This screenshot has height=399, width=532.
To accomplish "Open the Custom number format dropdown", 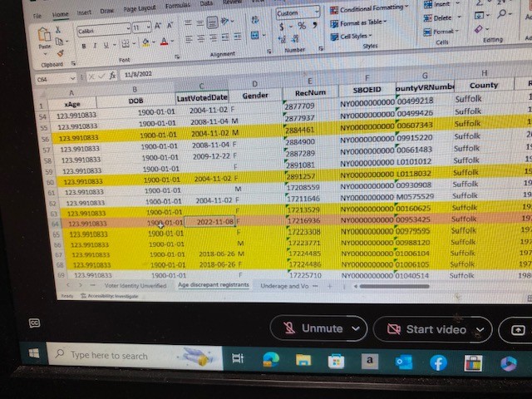I will pyautogui.click(x=297, y=12).
